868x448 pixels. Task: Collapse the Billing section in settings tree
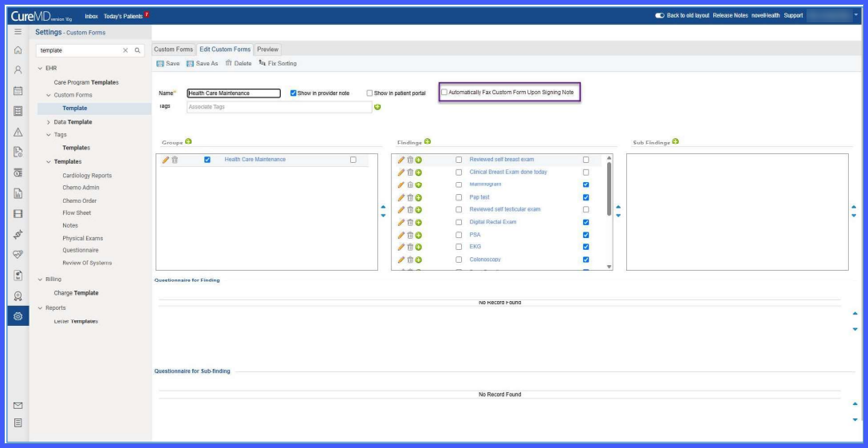(x=40, y=280)
